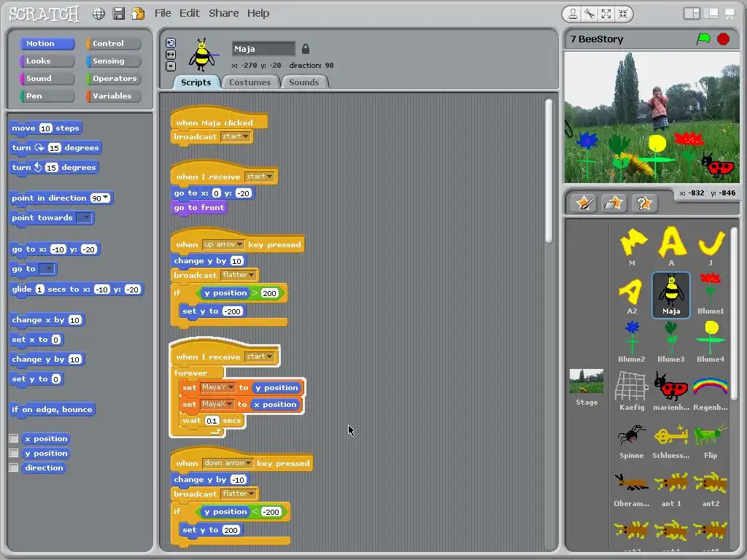Click the red stop sign button

723,39
